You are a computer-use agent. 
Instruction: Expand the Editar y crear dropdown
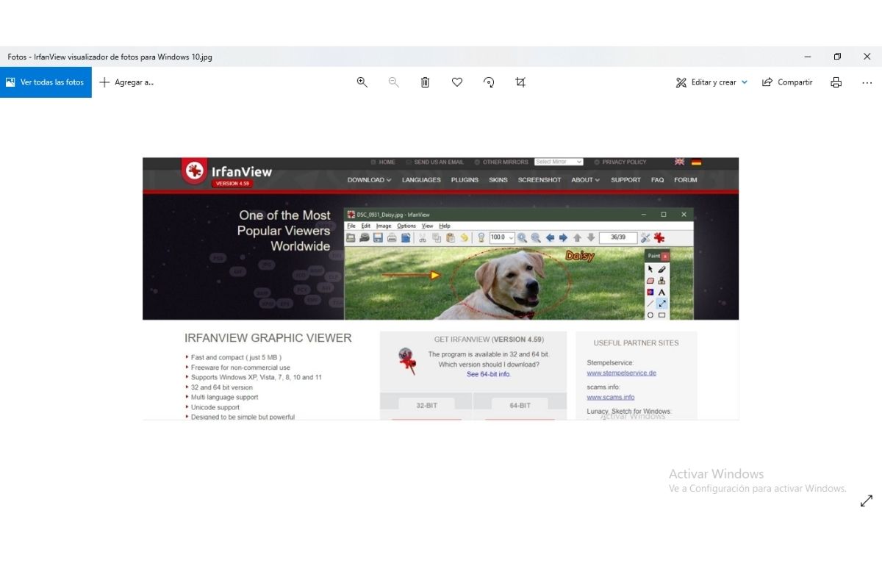[711, 82]
